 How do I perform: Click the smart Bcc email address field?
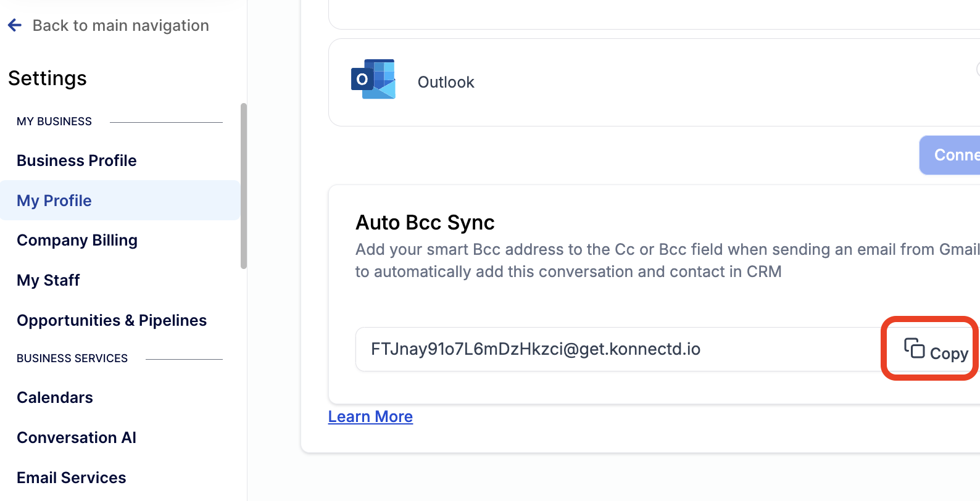[x=617, y=349]
